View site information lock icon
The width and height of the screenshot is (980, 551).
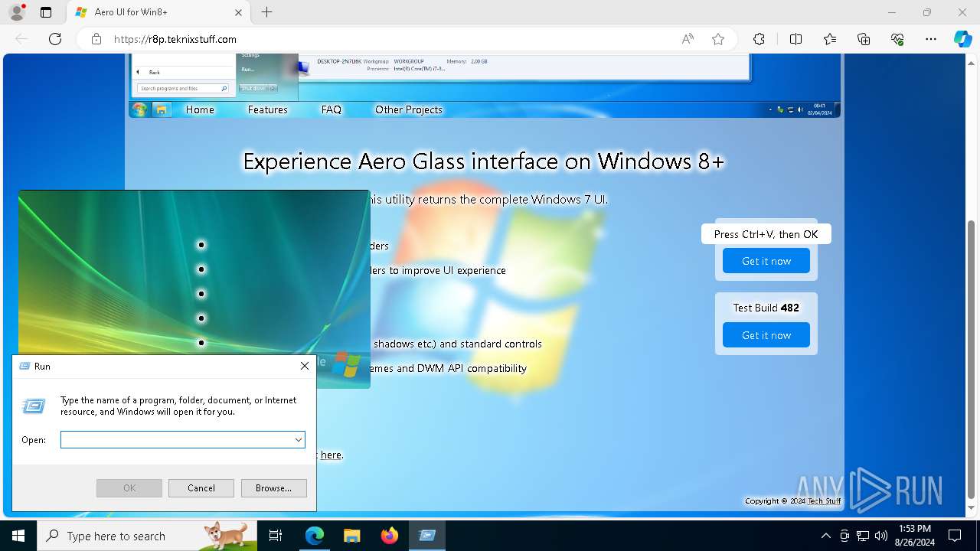(96, 39)
